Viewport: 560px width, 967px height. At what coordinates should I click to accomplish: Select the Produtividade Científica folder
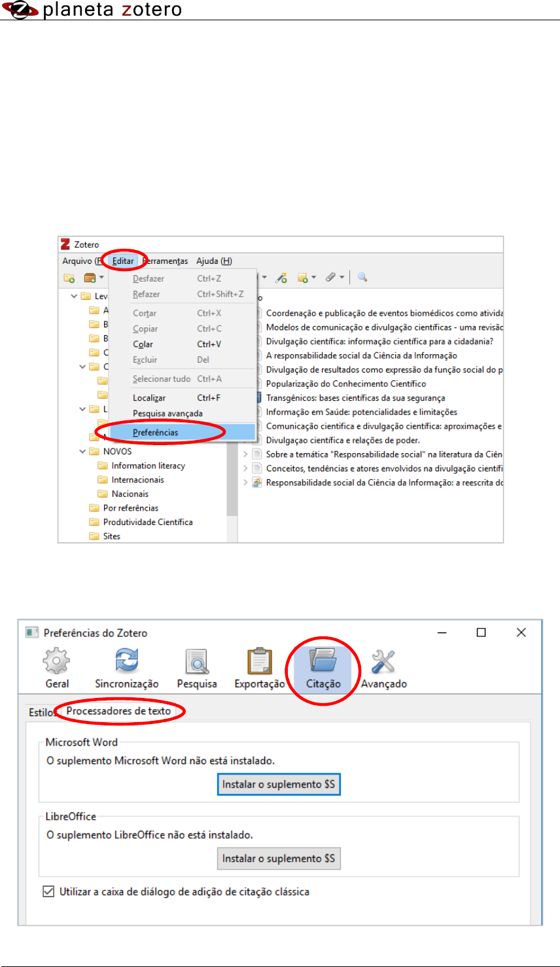[x=147, y=522]
